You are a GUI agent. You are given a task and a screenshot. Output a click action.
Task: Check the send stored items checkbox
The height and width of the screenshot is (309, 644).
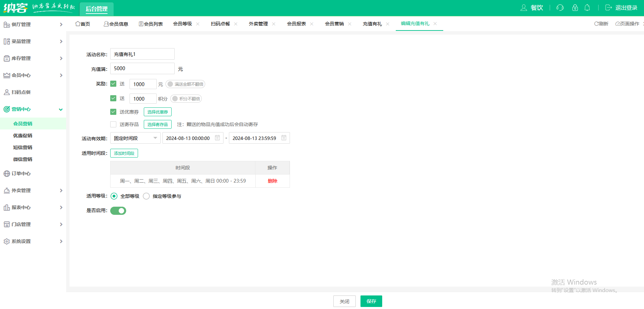coord(113,124)
